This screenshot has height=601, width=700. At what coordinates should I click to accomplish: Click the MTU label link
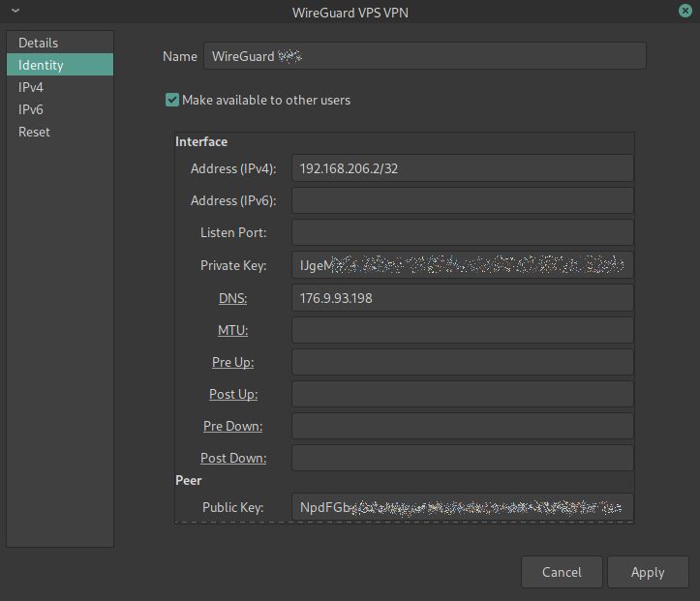(x=232, y=330)
